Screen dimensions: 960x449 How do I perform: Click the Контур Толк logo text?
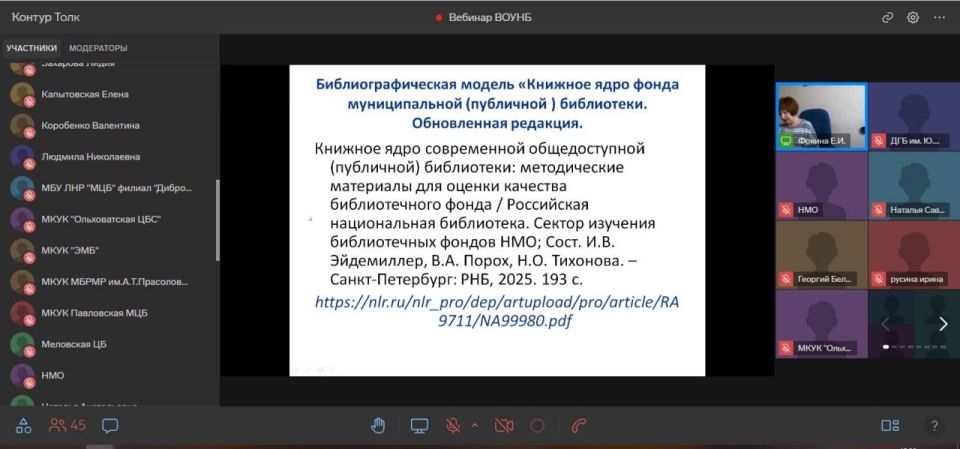tap(46, 17)
